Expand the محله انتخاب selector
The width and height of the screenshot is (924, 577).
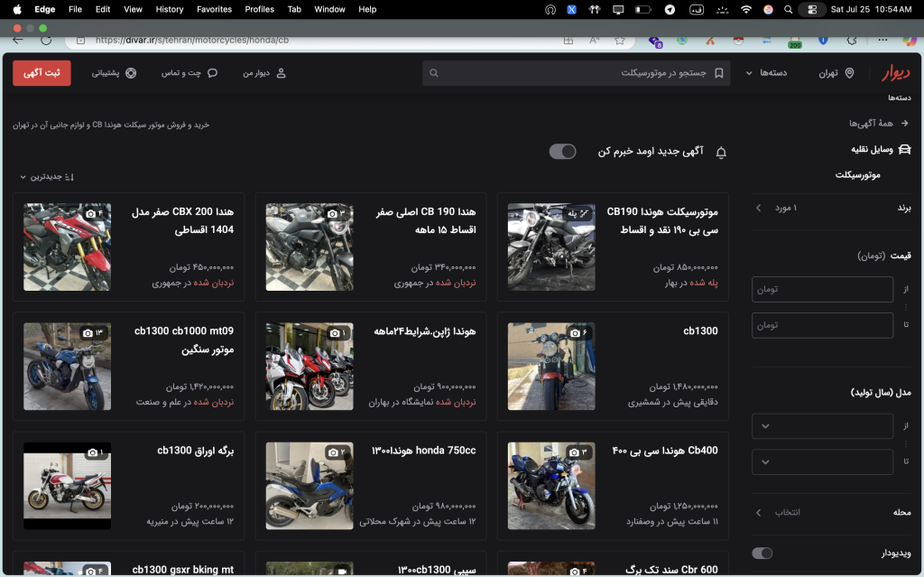click(x=833, y=512)
